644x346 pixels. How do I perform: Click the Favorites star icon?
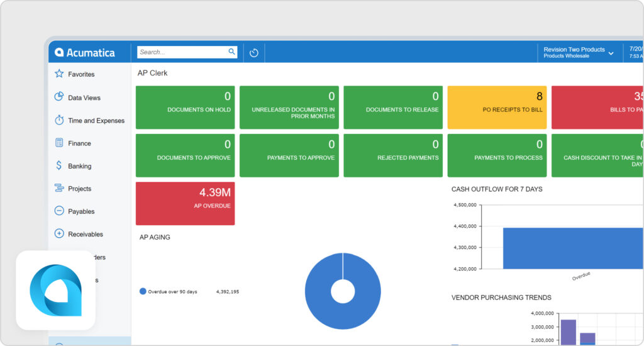(59, 74)
